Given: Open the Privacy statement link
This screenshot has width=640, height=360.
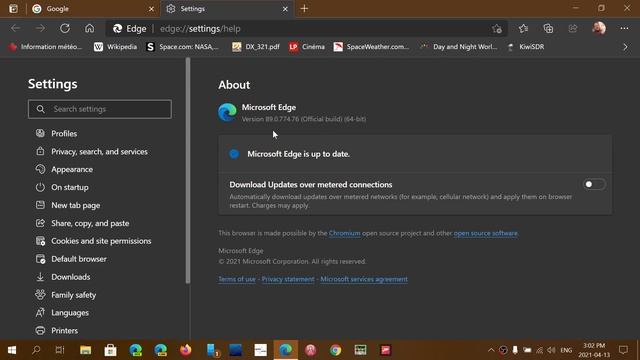Looking at the screenshot, I should 288,279.
